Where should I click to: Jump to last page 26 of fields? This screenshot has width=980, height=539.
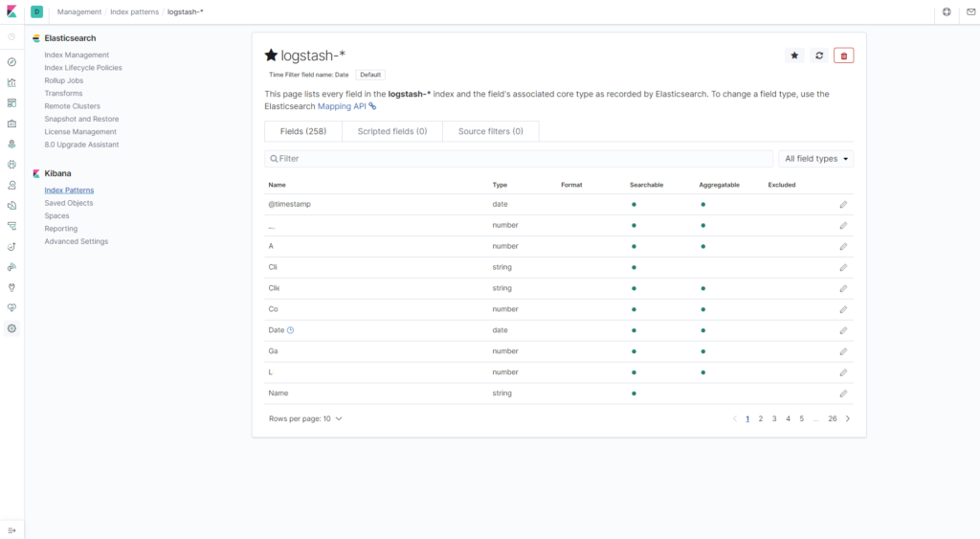[833, 419]
